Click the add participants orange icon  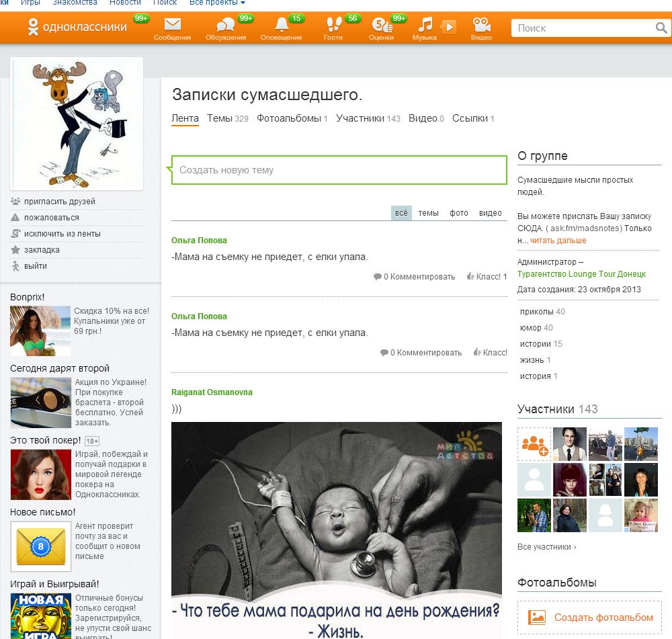pos(534,444)
